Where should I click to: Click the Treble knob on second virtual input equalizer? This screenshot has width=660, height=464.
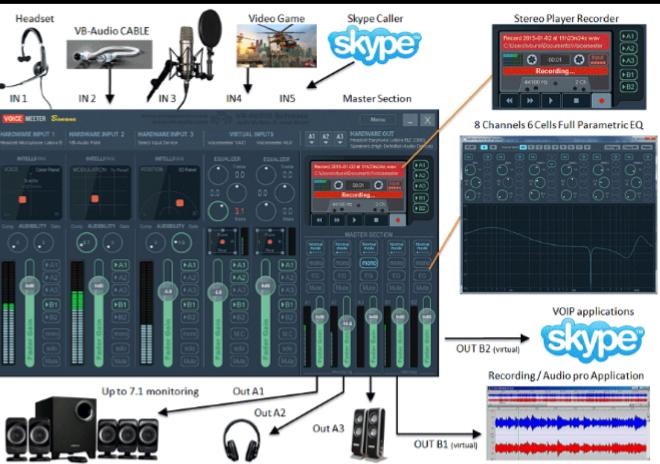[x=266, y=175]
